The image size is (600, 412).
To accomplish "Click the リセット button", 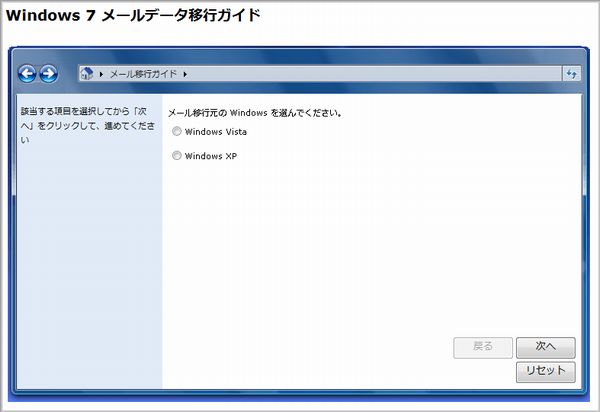I will [546, 371].
